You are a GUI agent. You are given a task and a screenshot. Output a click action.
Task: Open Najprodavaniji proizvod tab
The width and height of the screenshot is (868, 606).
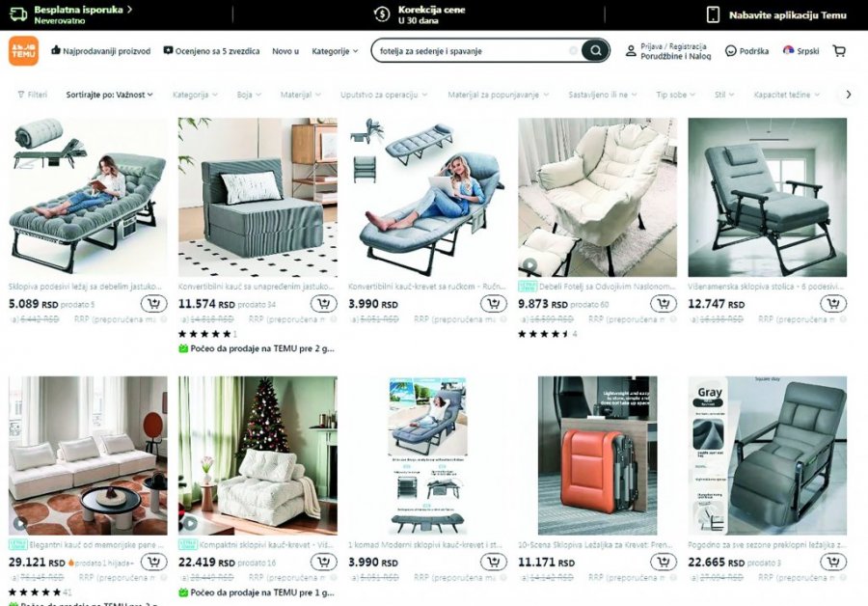click(x=100, y=51)
